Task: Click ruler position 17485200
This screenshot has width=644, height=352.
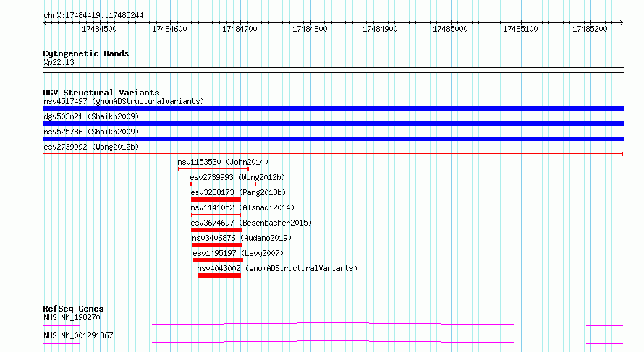Action: [590, 29]
